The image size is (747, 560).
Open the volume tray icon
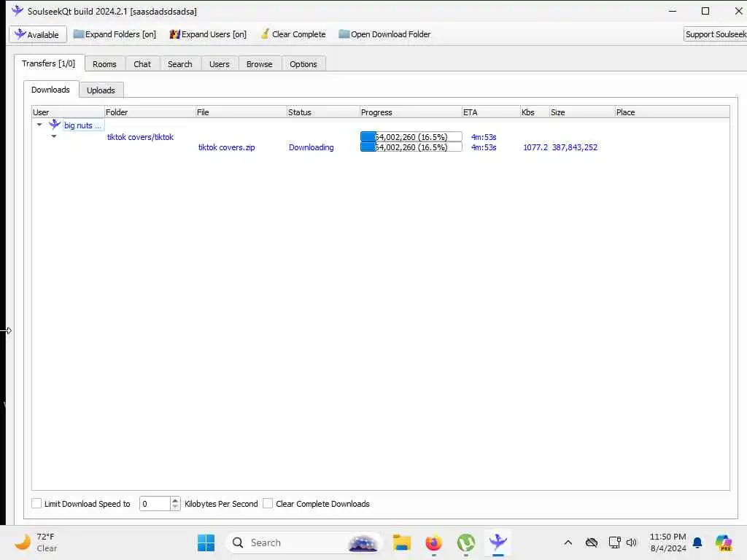pos(632,542)
